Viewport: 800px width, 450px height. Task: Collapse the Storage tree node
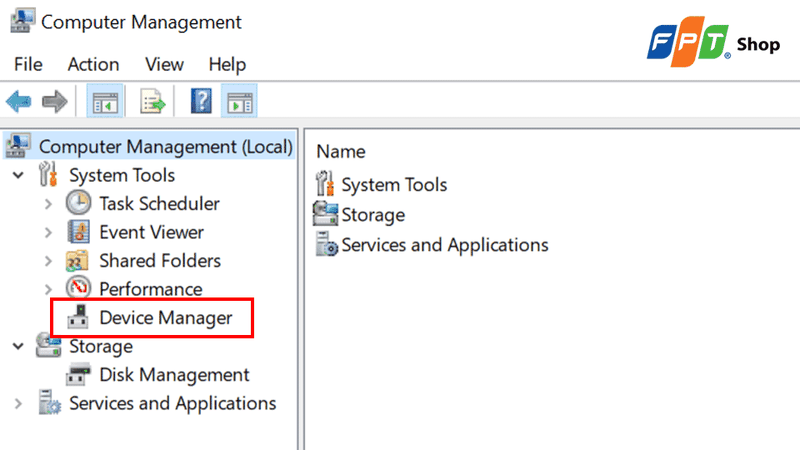[x=18, y=346]
